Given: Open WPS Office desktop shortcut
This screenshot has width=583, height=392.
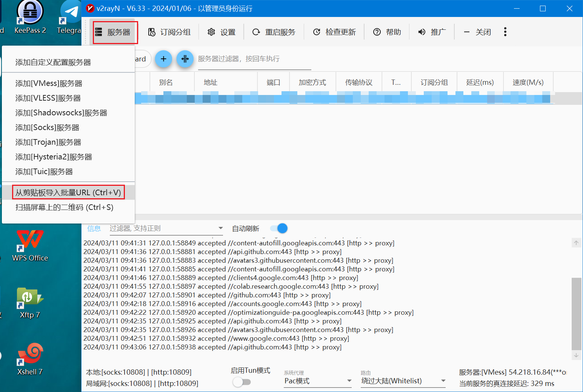Looking at the screenshot, I should [x=30, y=245].
